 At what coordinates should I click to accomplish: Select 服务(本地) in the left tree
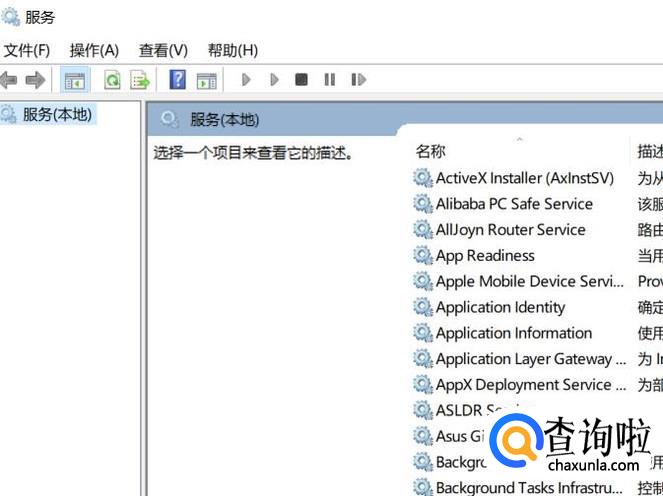(57, 115)
